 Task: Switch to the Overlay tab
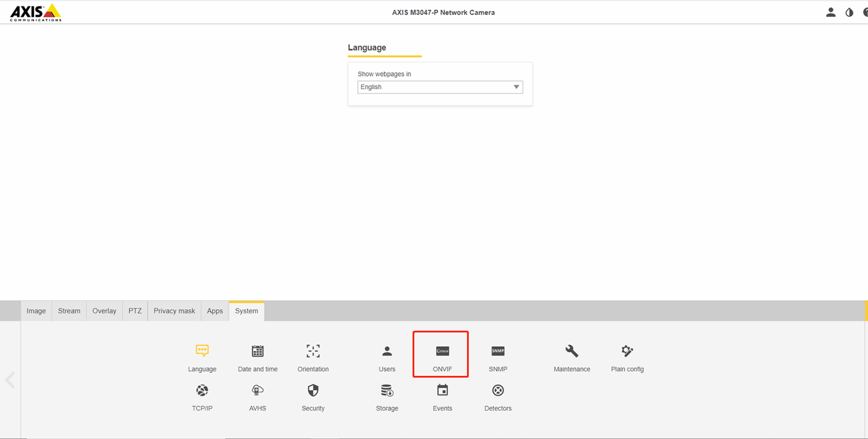(104, 311)
